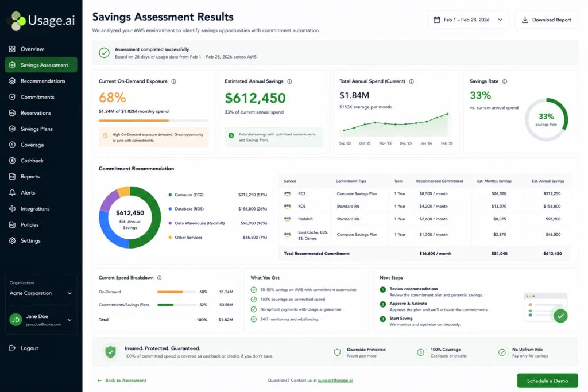The image size is (588, 392).
Task: Click the AWS icon in the Redshift row
Action: 288,219
